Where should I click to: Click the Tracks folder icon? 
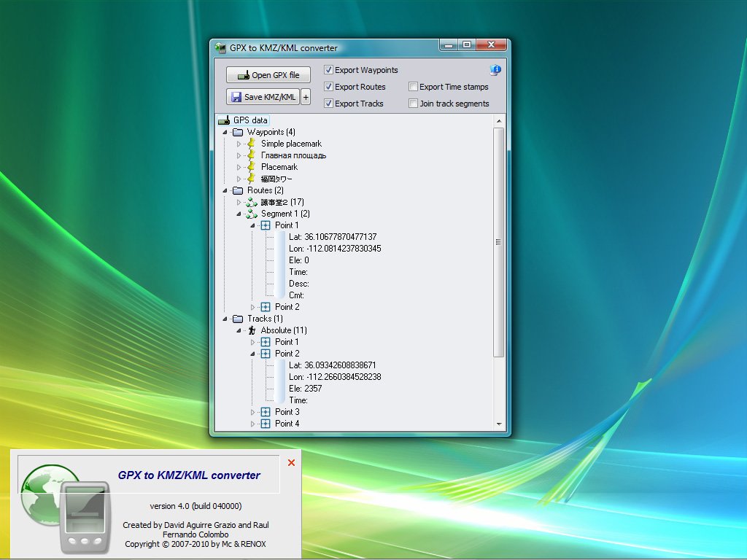pos(238,319)
